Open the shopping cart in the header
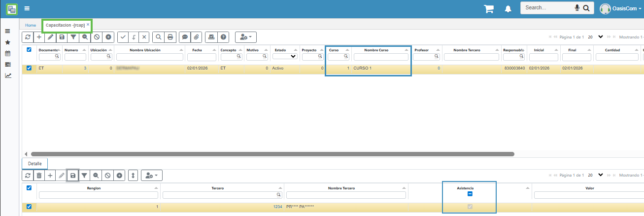This screenshot has width=644, height=216. tap(489, 8)
